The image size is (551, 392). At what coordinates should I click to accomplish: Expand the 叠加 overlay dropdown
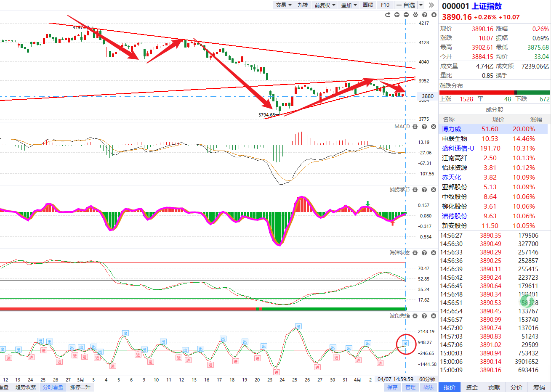(x=349, y=5)
